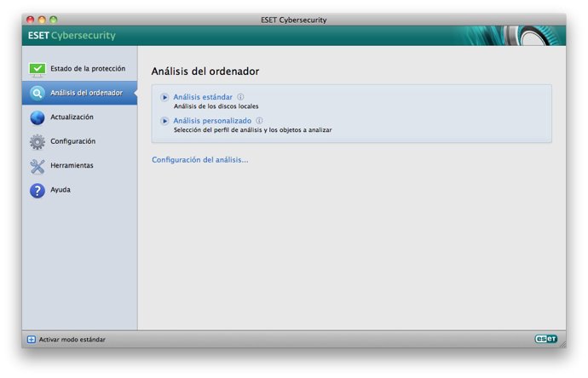Select Análisis del ordenador in sidebar
Image resolution: width=588 pixels, height=378 pixels.
[x=79, y=93]
